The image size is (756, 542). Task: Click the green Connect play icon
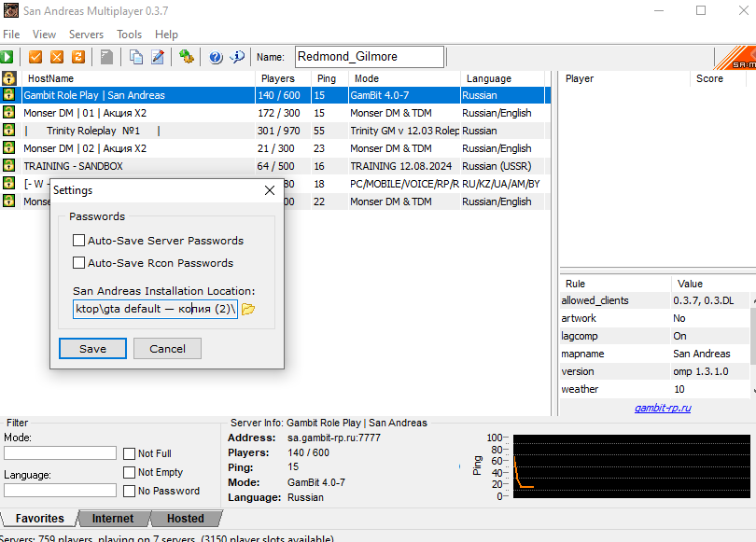7,57
